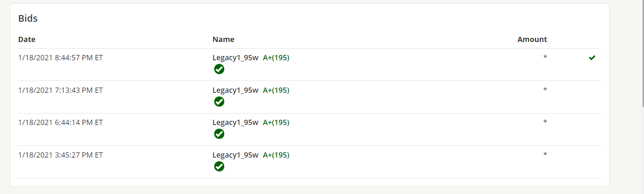Open Legacy1_95w profile from the 3:45:27 PM bid

tap(235, 155)
